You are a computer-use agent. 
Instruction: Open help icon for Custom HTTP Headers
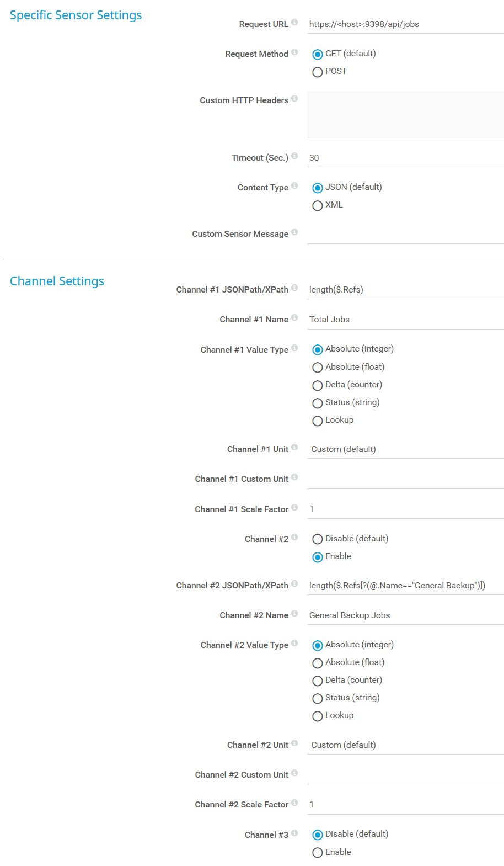tap(294, 98)
